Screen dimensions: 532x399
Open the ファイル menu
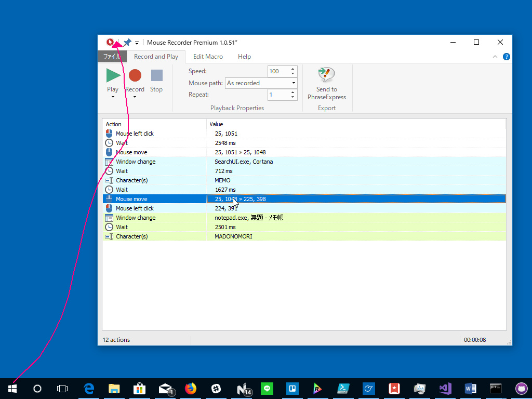112,57
